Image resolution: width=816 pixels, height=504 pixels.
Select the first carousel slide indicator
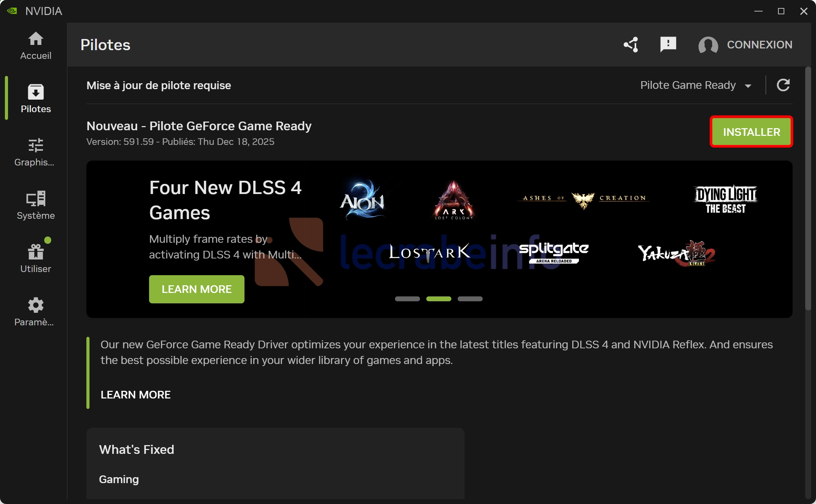[x=407, y=299]
